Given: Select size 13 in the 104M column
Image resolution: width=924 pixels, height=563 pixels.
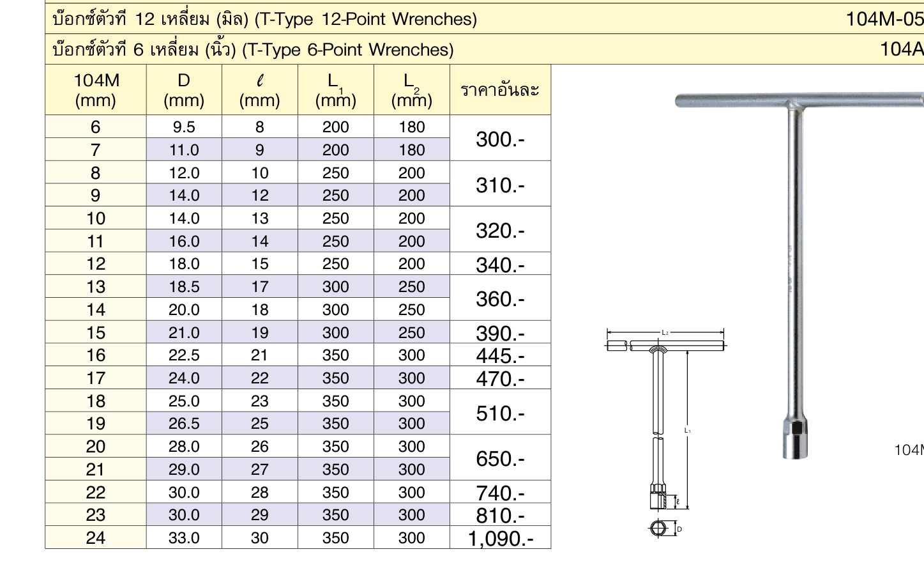Looking at the screenshot, I should click(x=96, y=287).
